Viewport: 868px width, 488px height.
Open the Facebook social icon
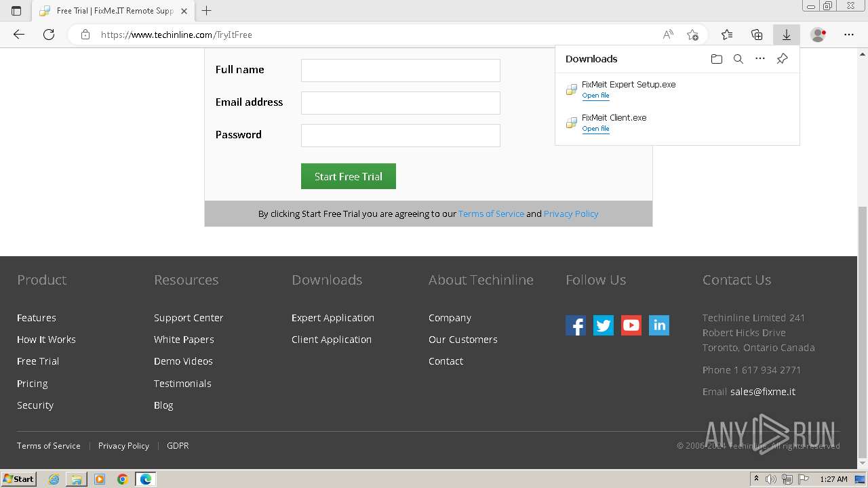coord(576,325)
